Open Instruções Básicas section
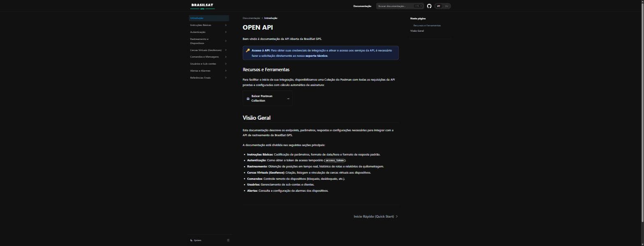The width and height of the screenshot is (644, 246). click(200, 25)
